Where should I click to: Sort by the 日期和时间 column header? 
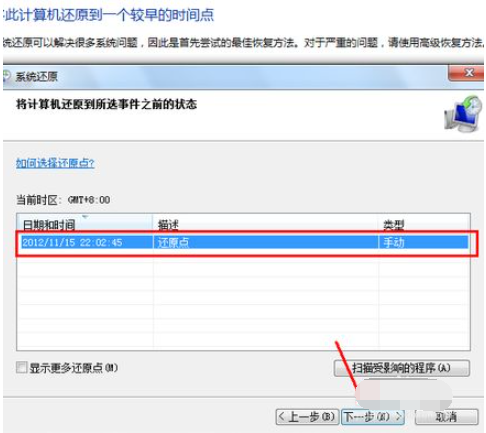point(85,223)
